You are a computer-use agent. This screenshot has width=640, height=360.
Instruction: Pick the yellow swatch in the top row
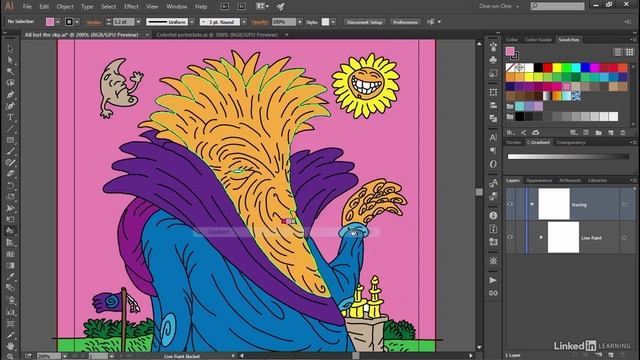point(557,67)
